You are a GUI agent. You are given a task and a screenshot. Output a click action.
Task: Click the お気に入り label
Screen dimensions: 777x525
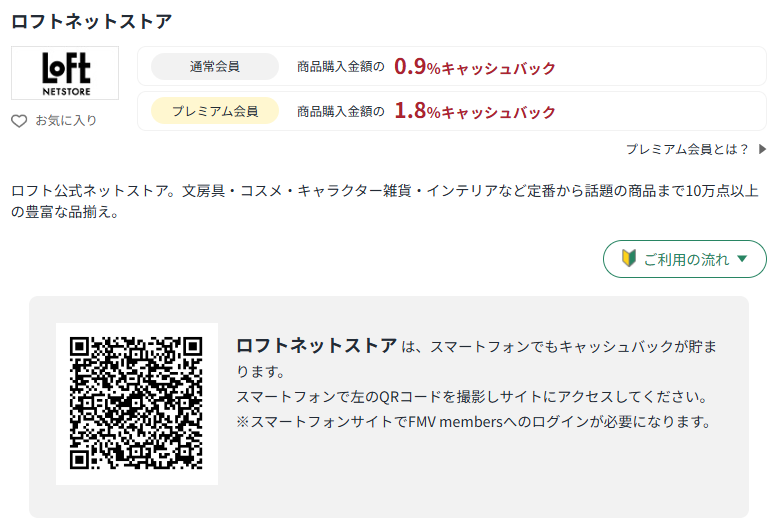pyautogui.click(x=66, y=120)
